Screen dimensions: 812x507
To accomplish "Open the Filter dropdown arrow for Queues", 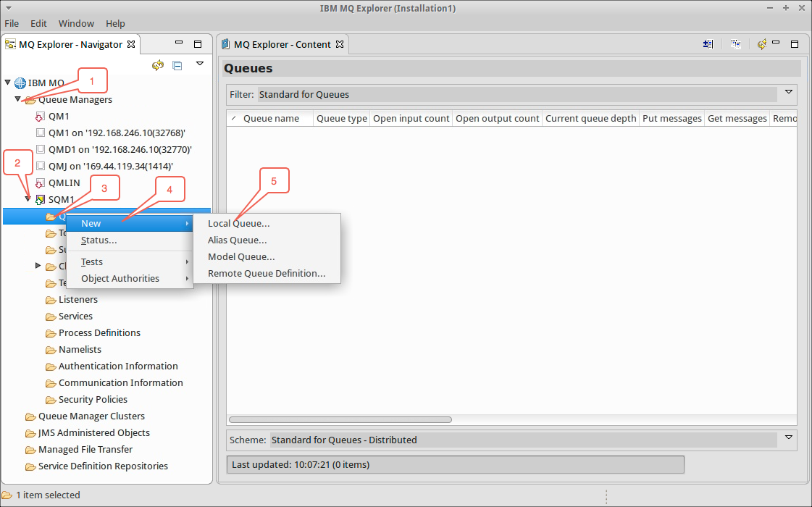I will point(789,92).
